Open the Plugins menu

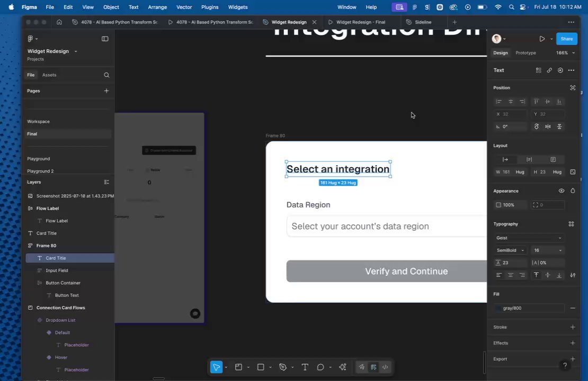point(210,7)
